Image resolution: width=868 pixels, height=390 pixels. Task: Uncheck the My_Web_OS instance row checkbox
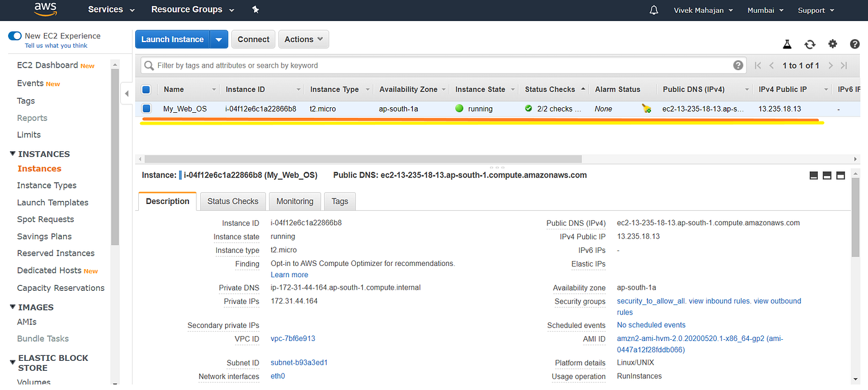coord(146,108)
